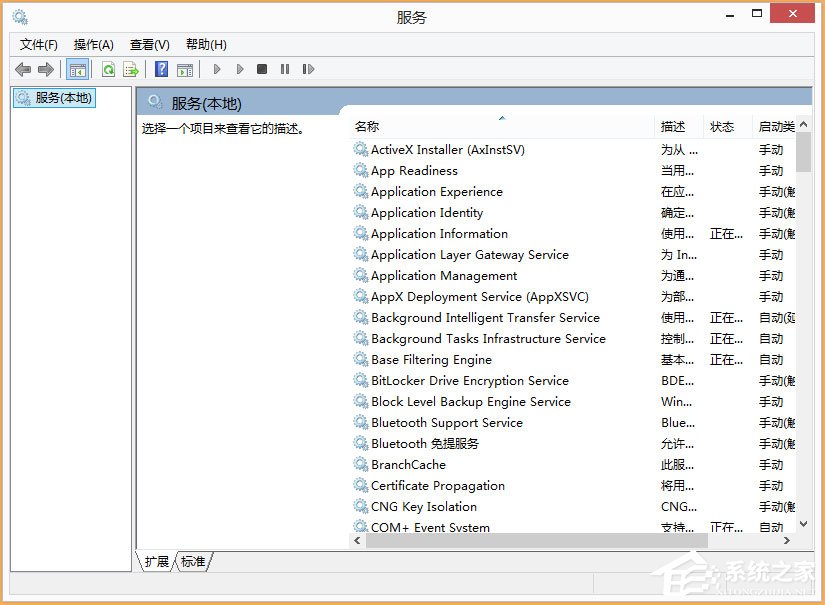Screen dimensions: 825x605
Task: Toggle the console tree pane visibility
Action: tap(77, 68)
